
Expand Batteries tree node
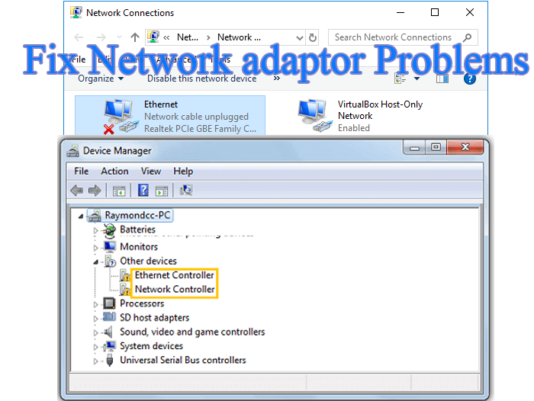96,231
